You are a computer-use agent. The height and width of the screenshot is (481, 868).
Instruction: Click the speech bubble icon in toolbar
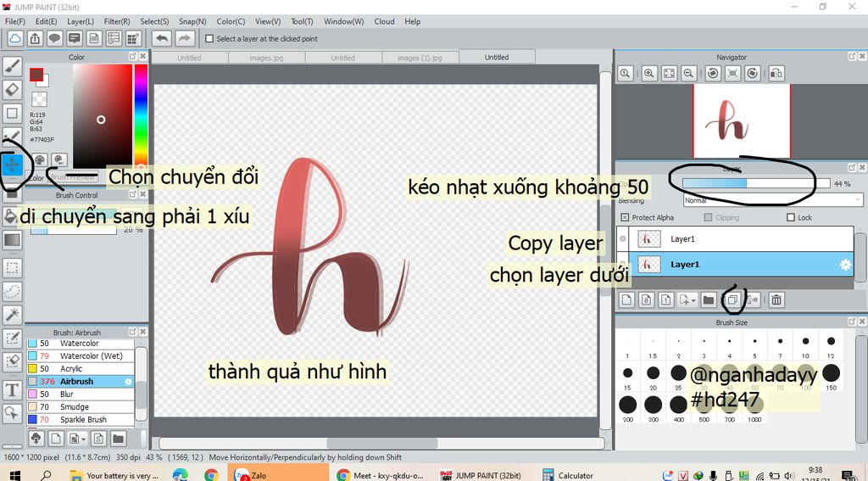point(54,38)
